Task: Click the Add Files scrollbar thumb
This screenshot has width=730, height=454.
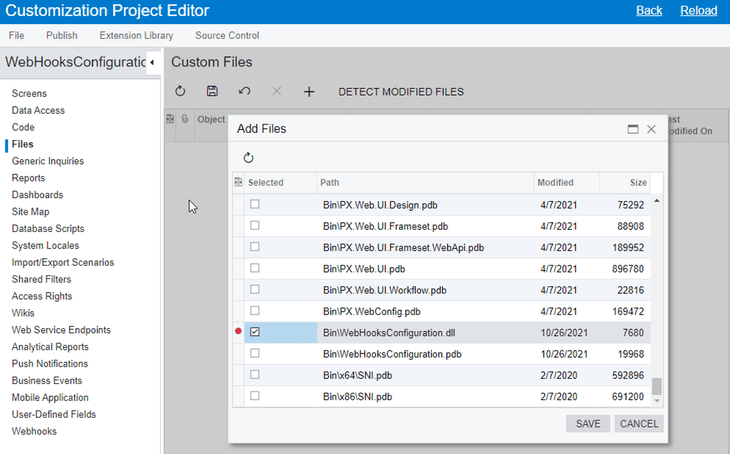Action: [x=656, y=386]
